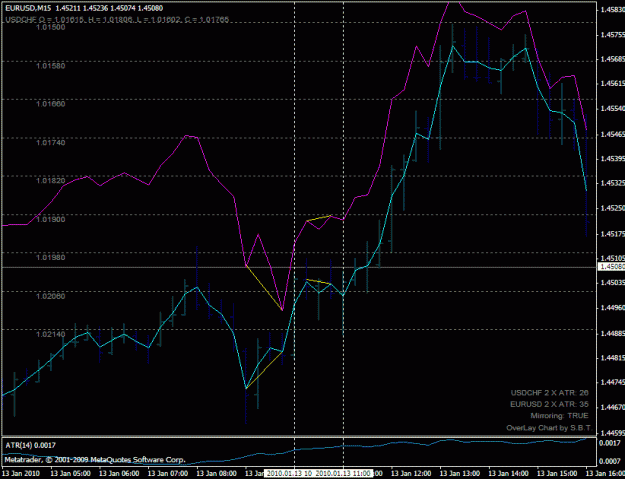Click the 'OverLay Chart by S.B.T.' label

coord(549,428)
